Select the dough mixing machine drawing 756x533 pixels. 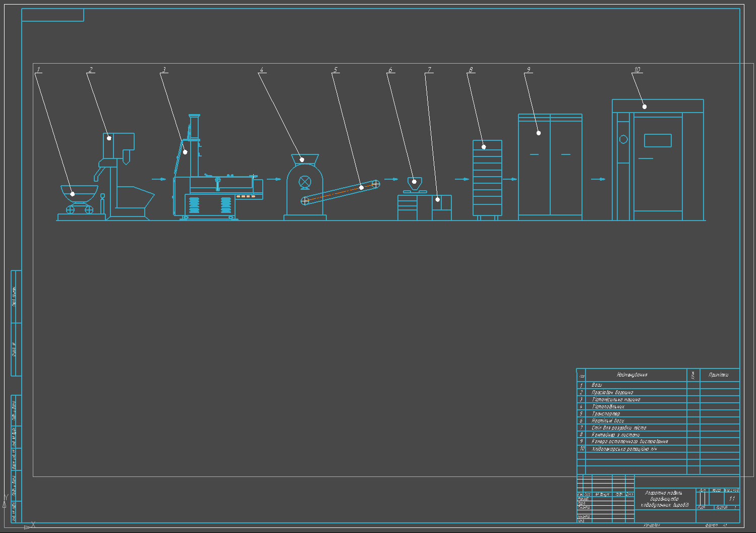pos(218,167)
